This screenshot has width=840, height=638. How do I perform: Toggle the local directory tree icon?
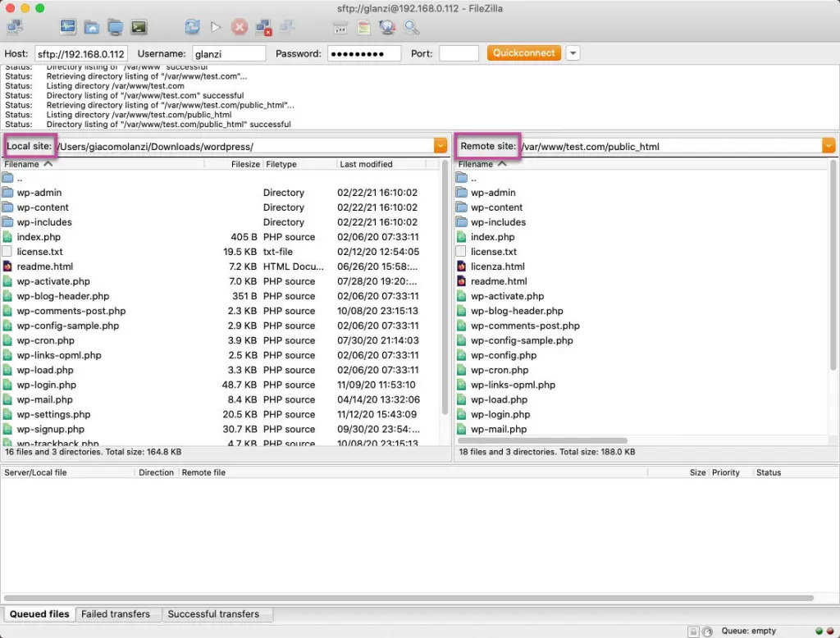pos(92,27)
